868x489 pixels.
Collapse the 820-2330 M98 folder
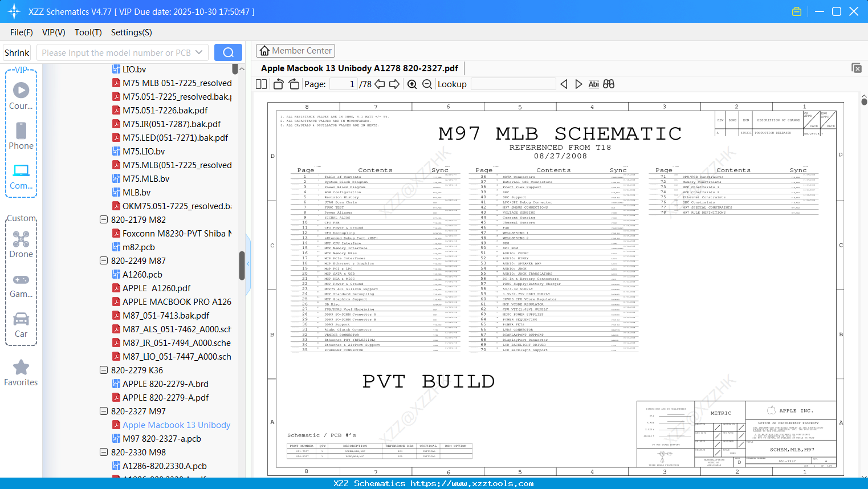coord(104,452)
